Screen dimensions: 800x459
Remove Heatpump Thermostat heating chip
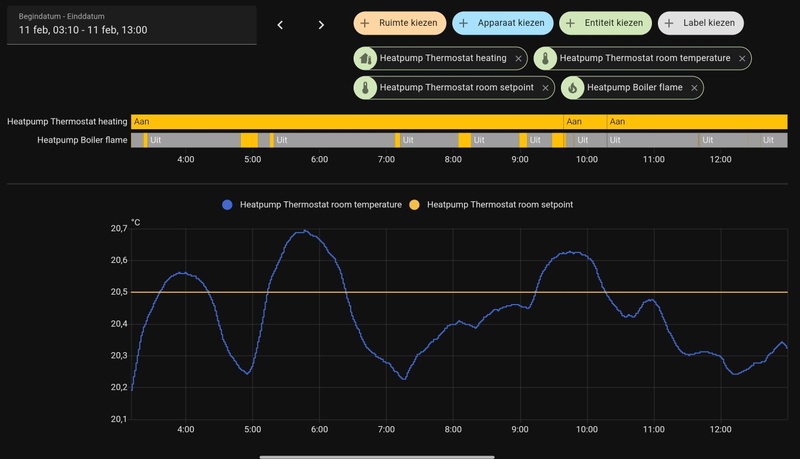click(x=518, y=59)
